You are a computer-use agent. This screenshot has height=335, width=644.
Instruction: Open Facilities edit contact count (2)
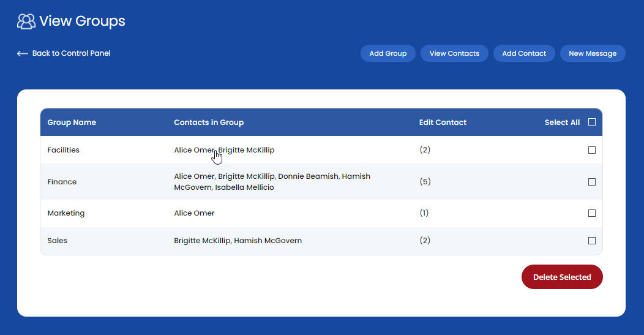coord(425,150)
